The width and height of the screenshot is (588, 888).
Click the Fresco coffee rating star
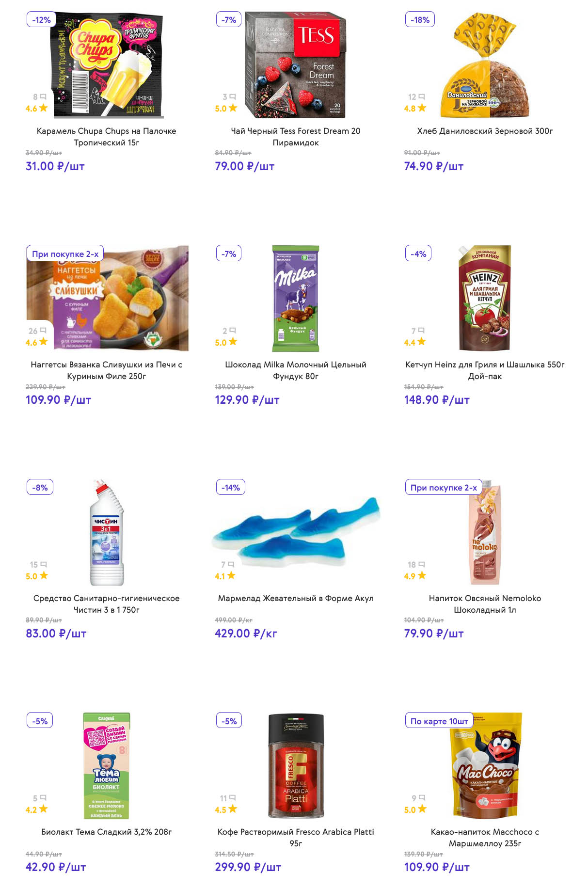[x=233, y=809]
